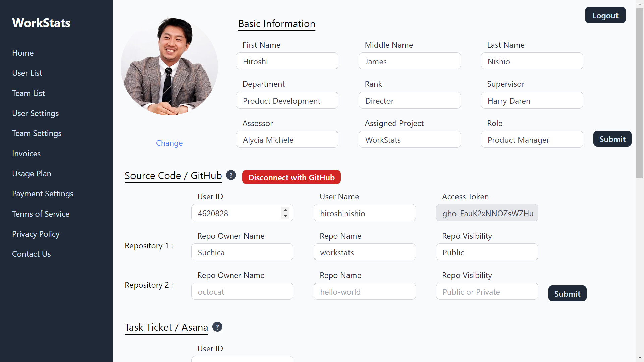Go to Team Settings in sidebar

click(x=37, y=133)
